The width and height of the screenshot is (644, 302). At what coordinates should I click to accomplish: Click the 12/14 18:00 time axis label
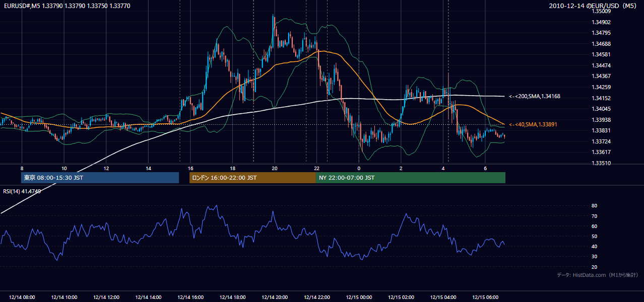pos(232,297)
